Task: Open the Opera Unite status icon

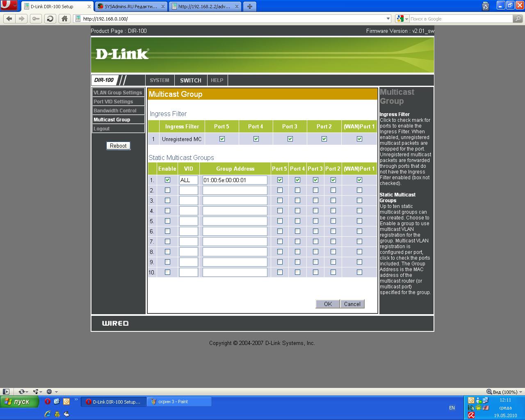Action: click(36, 392)
